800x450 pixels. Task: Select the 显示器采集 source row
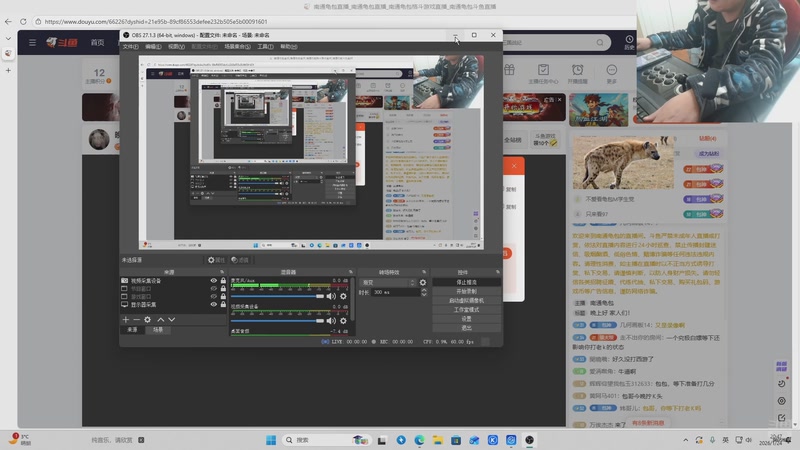point(173,305)
